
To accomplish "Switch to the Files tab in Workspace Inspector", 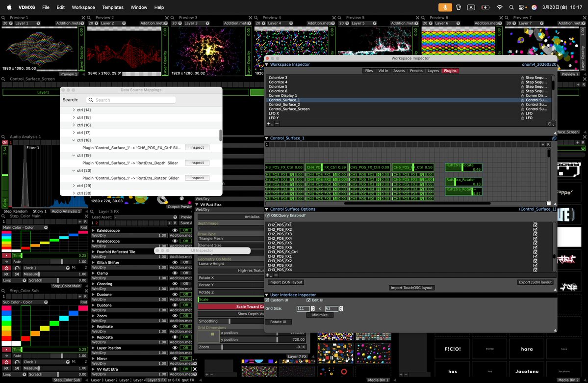I will [x=369, y=71].
